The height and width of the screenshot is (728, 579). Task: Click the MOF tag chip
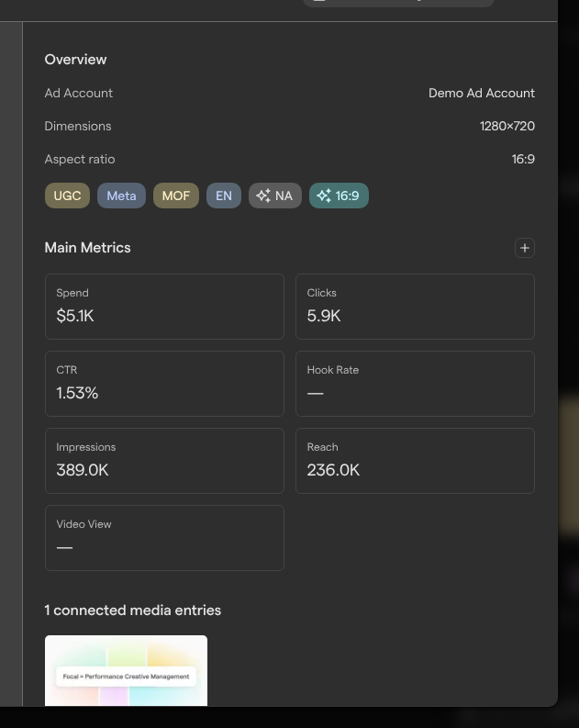pyautogui.click(x=176, y=196)
